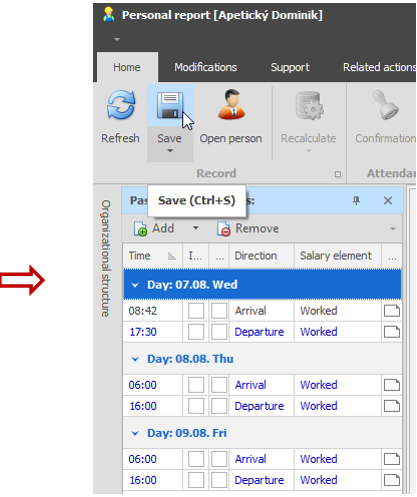Open person via the avatar icon

[231, 104]
